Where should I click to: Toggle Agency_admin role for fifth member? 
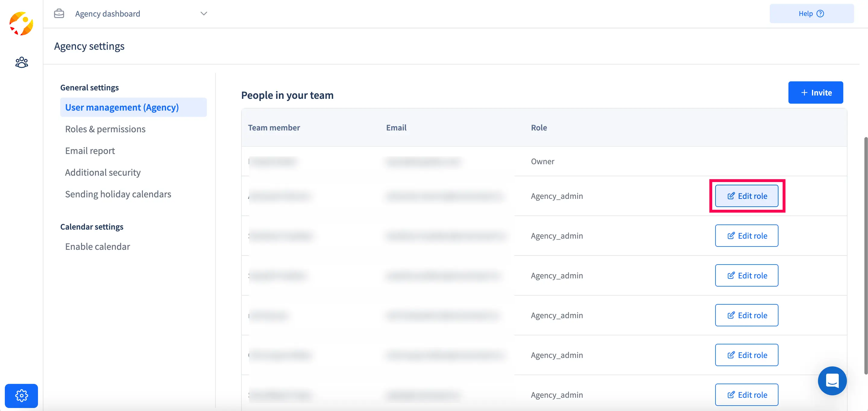click(747, 315)
